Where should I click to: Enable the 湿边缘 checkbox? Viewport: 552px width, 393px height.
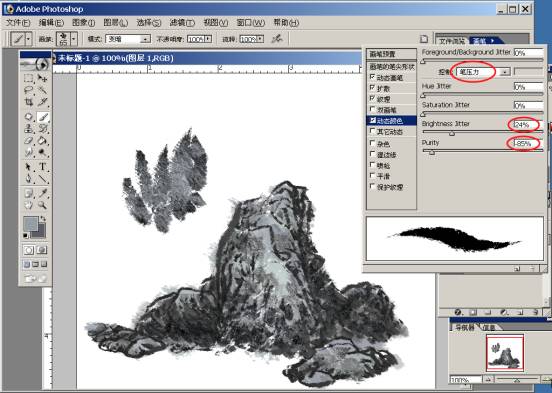(x=372, y=154)
